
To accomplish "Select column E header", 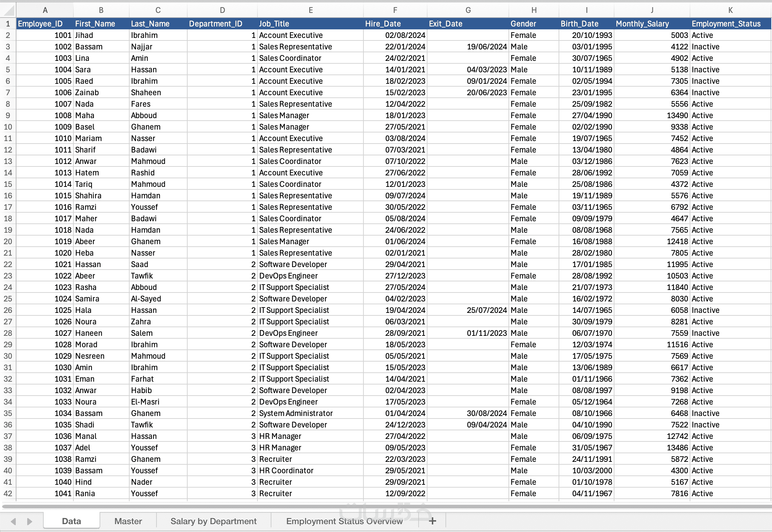I will (310, 10).
